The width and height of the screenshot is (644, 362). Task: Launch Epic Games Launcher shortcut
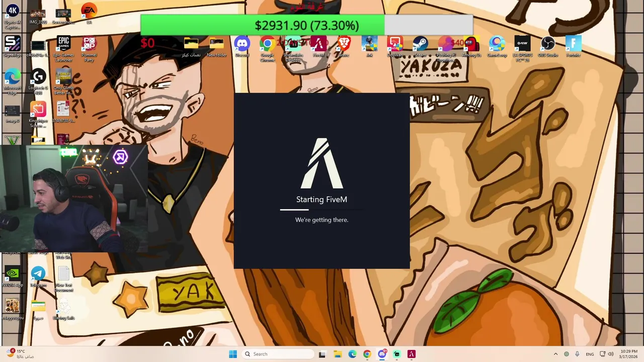point(63,48)
